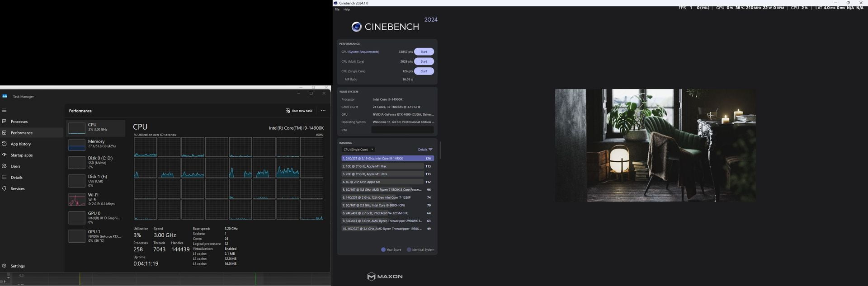This screenshot has width=868, height=286.
Task: Click the Cinebench logo sphere icon
Action: click(x=356, y=27)
